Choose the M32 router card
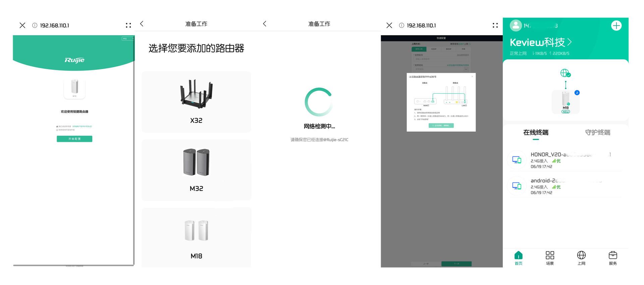The width and height of the screenshot is (644, 285). coord(196,170)
